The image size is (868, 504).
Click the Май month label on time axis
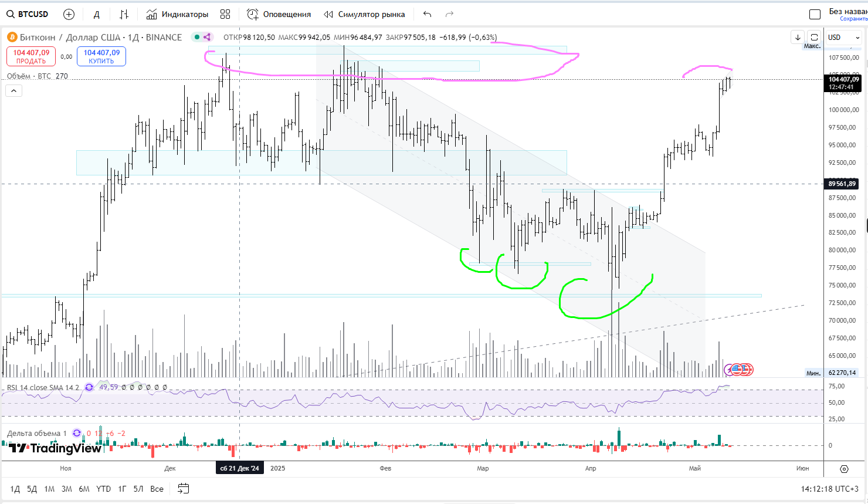[695, 468]
